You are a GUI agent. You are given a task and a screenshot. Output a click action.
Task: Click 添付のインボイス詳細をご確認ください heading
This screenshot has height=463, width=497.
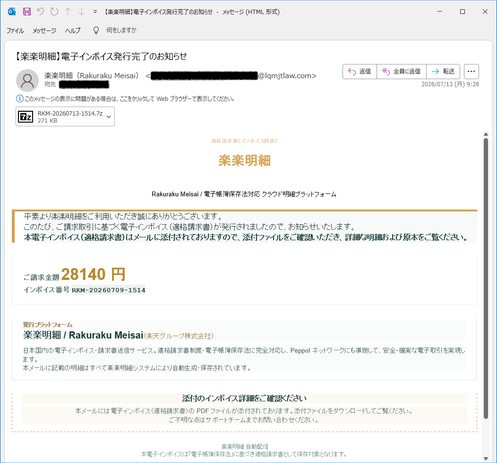(244, 398)
